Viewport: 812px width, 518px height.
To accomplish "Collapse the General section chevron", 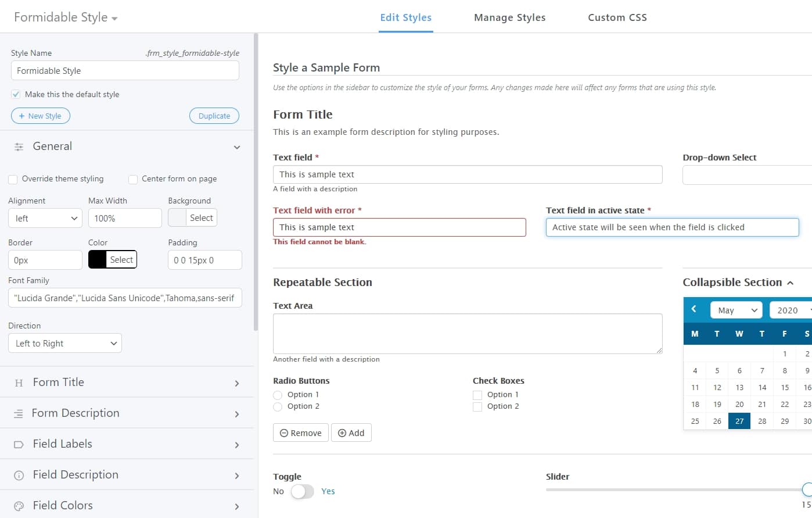I will [237, 148].
